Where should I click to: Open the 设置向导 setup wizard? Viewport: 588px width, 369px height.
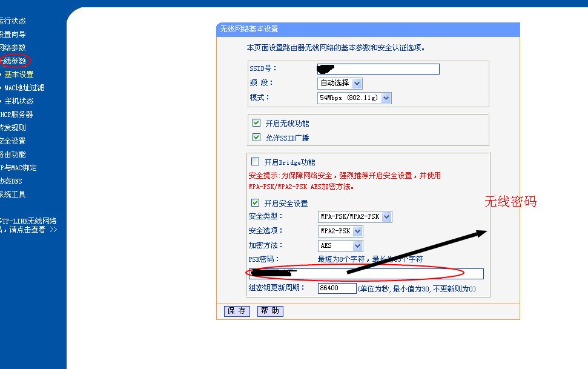click(x=15, y=34)
